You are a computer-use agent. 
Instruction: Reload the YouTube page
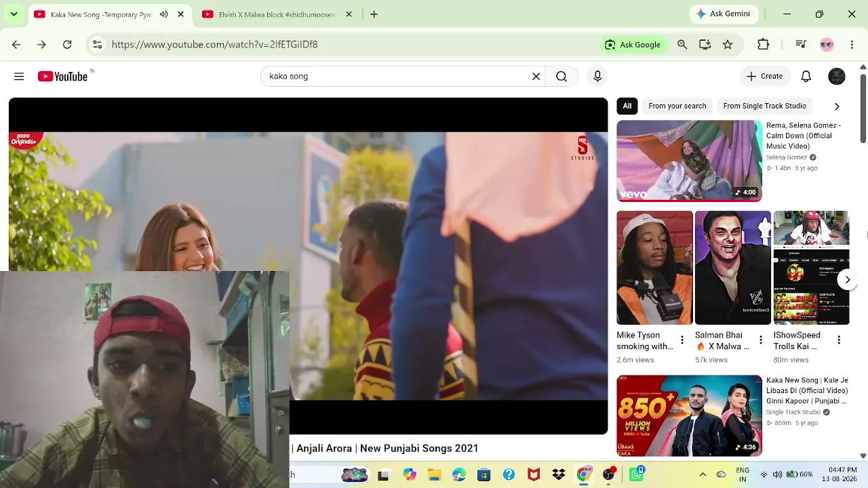pyautogui.click(x=67, y=45)
